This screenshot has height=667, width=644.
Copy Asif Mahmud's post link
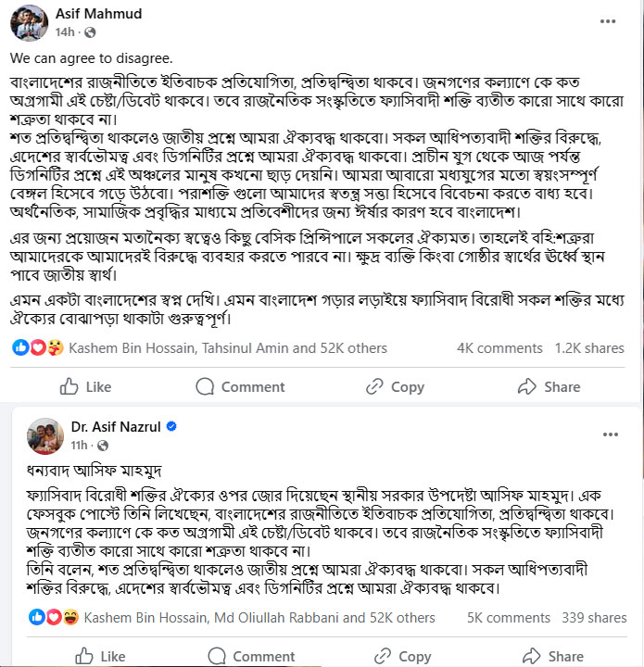(x=395, y=386)
